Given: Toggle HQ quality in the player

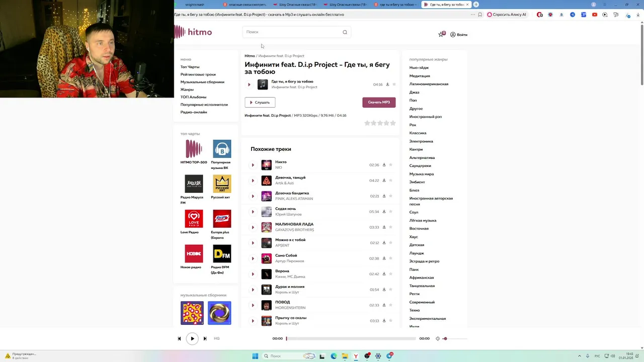Looking at the screenshot, I should pos(217,338).
